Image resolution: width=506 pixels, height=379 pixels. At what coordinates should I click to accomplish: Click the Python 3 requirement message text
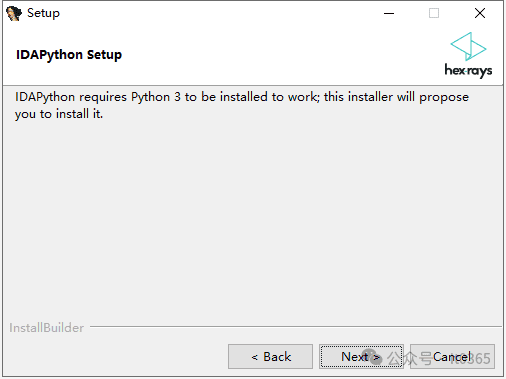tap(242, 105)
